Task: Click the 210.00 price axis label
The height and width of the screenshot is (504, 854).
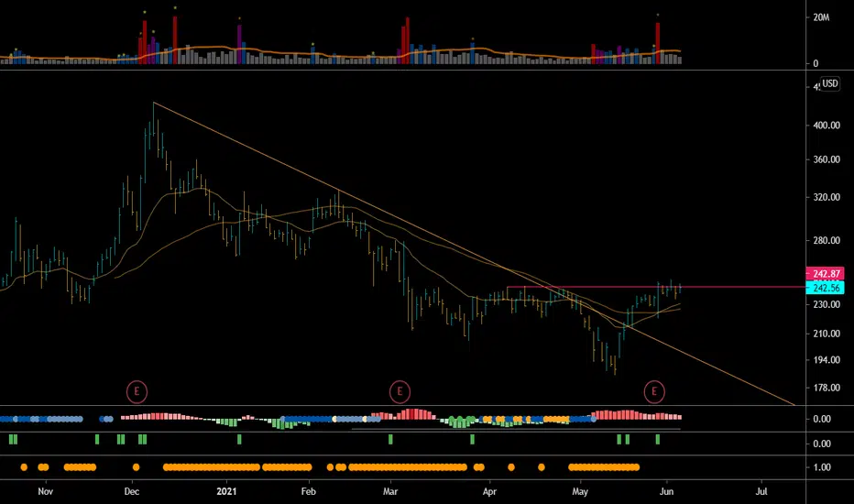Action: click(827, 334)
